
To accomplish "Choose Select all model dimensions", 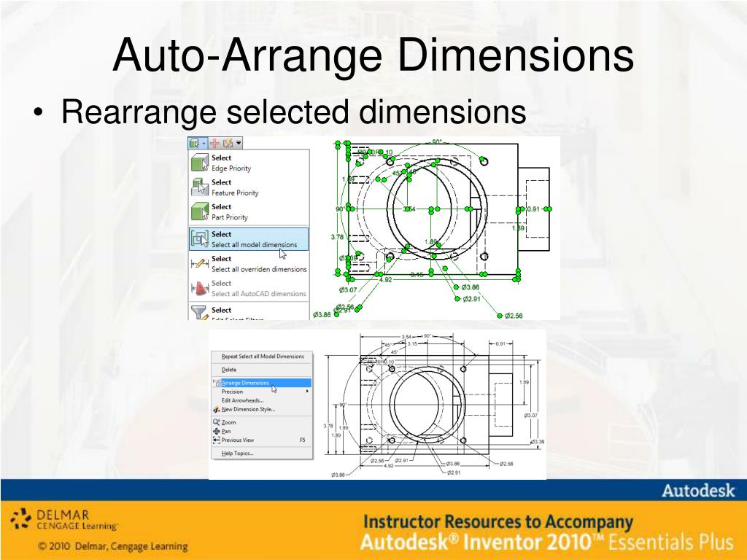I will [249, 239].
